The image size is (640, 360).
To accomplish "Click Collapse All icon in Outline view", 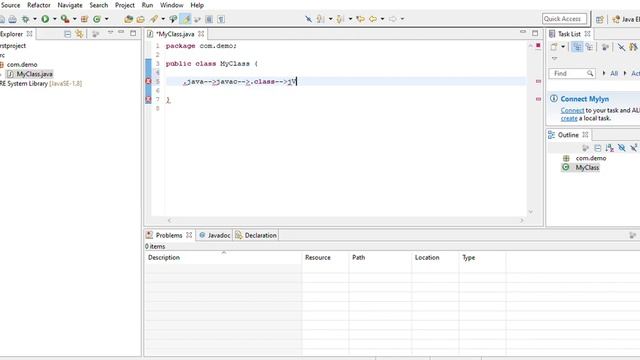I will pyautogui.click(x=598, y=148).
